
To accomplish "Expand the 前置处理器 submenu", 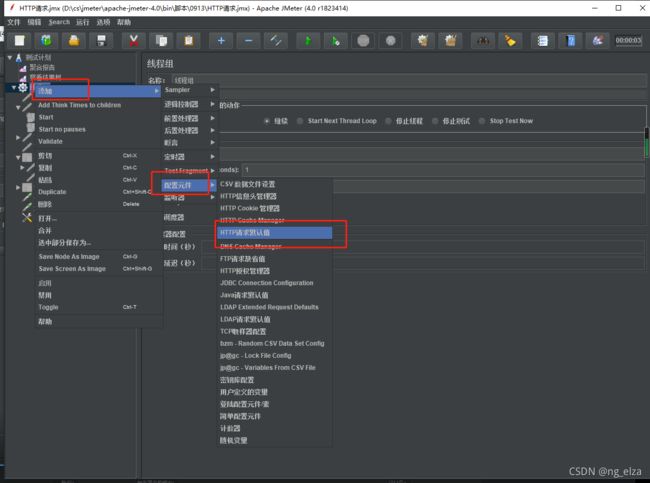I will click(x=189, y=118).
